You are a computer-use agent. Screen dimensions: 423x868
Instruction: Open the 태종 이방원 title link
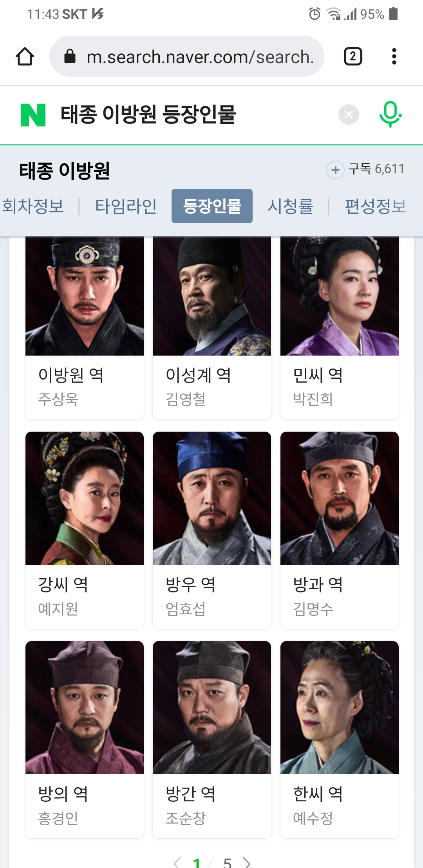65,171
